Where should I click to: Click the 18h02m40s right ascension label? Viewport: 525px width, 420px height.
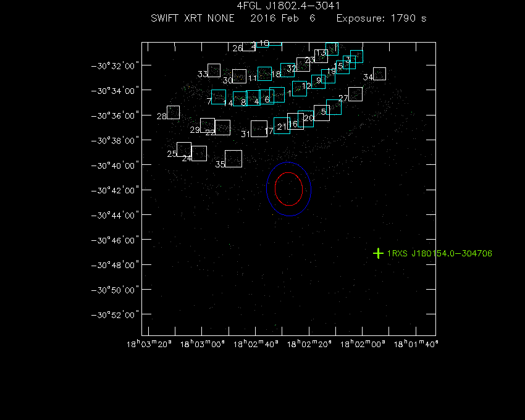coord(256,344)
